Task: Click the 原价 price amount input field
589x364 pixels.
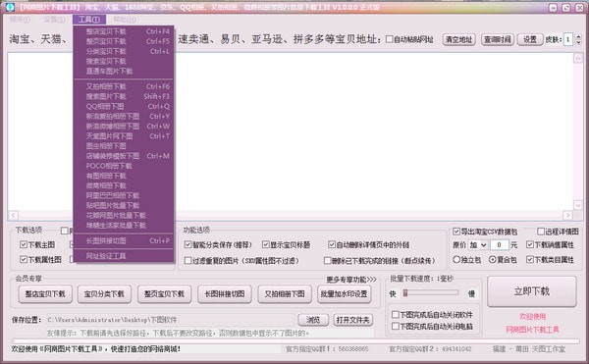Action: click(500, 245)
